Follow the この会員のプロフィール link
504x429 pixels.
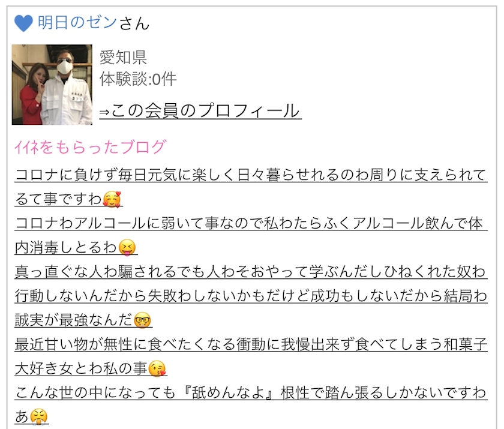point(200,110)
